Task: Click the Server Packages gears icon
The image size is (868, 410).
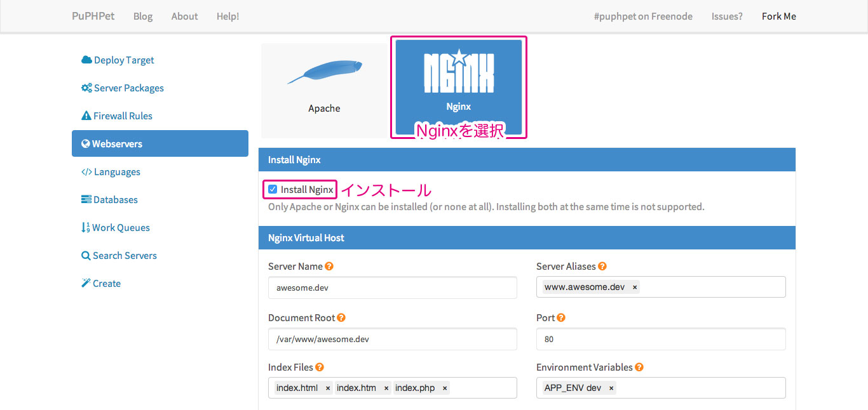Action: (86, 88)
